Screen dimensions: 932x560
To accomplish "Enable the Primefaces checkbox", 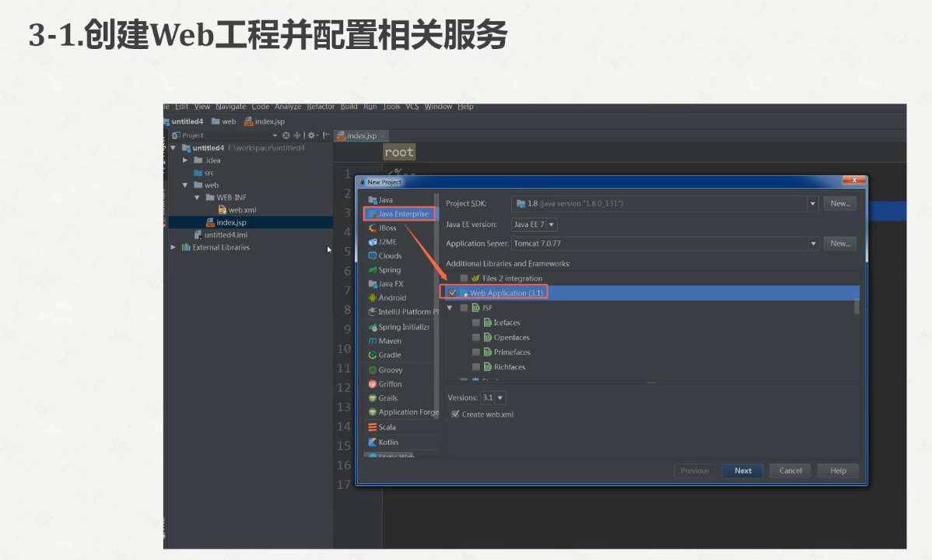I will point(475,352).
